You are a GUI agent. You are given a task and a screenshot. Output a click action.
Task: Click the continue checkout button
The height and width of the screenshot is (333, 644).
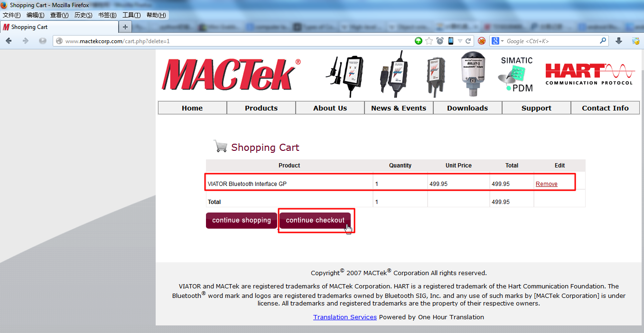point(315,220)
